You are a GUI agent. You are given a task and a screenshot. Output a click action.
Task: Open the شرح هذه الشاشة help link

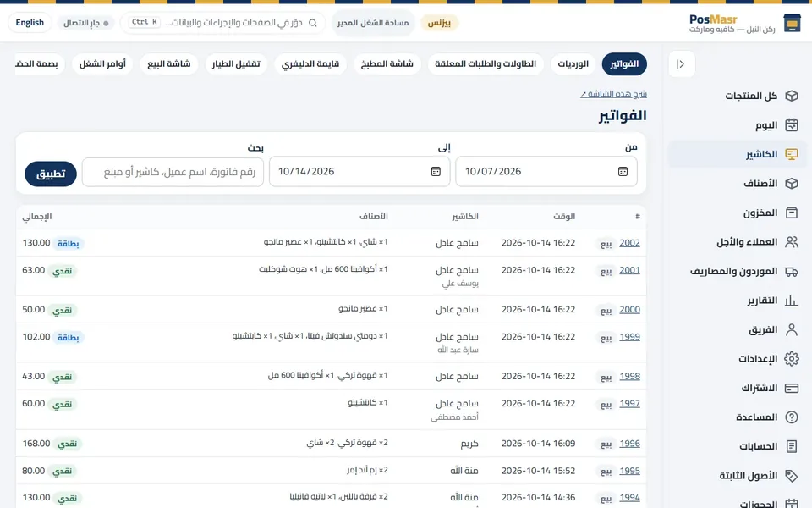(x=614, y=94)
